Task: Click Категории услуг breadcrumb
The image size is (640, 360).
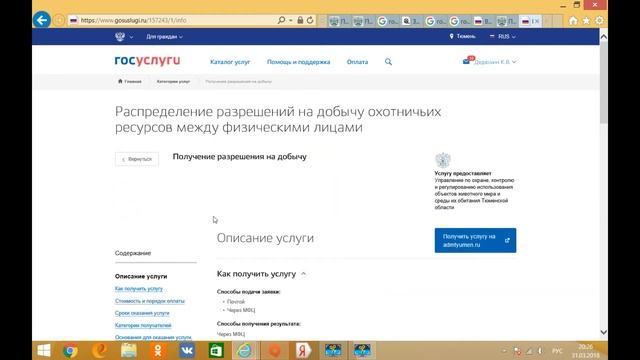Action: [173, 82]
